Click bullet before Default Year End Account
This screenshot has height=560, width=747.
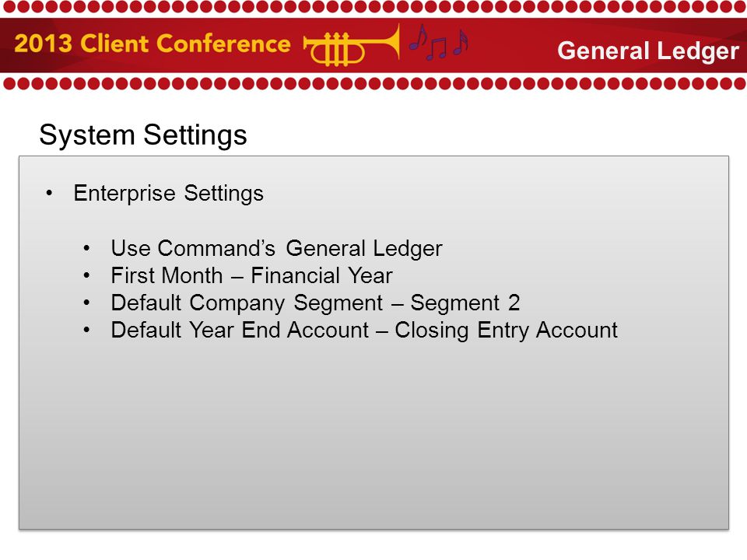point(86,330)
